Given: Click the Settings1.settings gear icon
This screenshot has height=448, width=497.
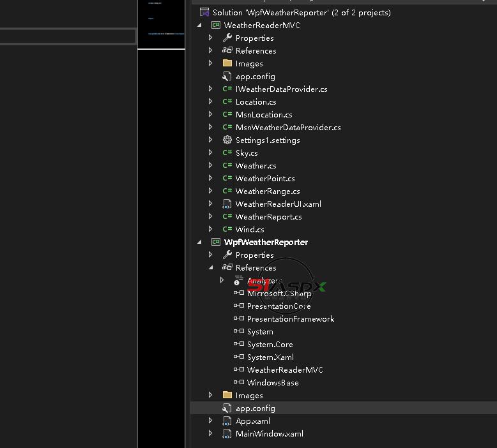Looking at the screenshot, I should click(x=227, y=140).
